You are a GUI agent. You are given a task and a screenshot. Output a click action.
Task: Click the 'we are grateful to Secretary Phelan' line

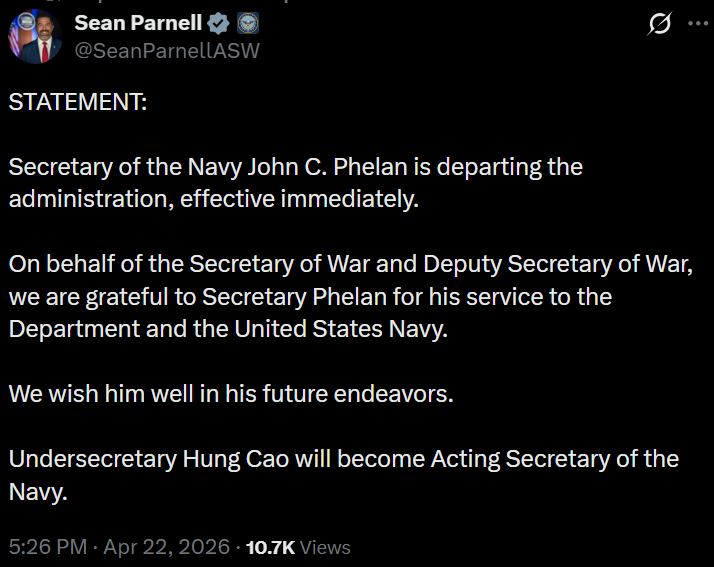click(310, 296)
